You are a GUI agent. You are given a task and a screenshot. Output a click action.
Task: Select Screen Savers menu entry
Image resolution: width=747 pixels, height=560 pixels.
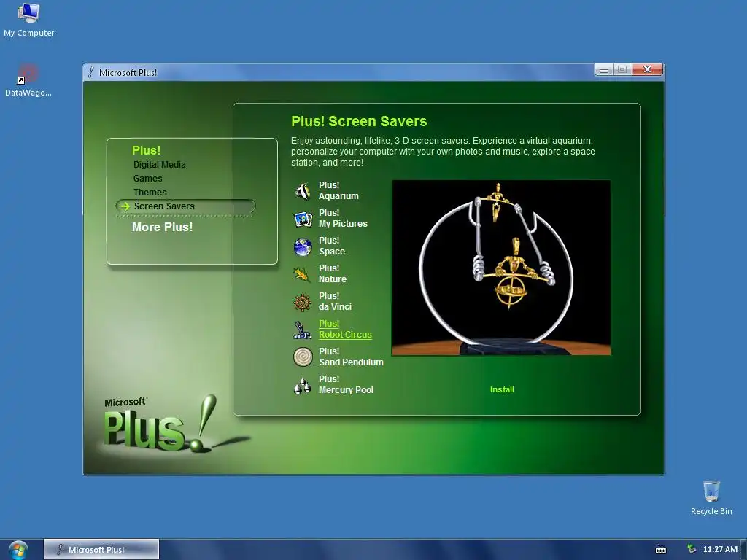(185, 206)
